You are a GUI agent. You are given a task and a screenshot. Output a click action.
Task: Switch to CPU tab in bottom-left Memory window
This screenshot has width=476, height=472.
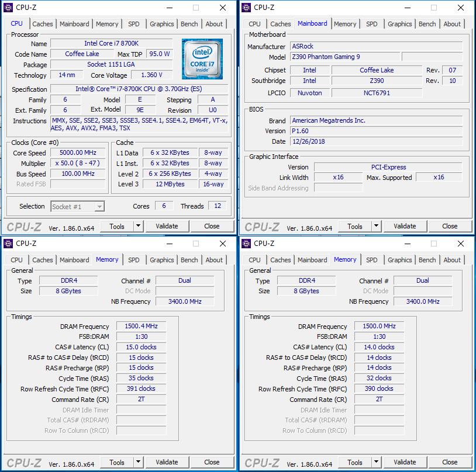pyautogui.click(x=16, y=260)
